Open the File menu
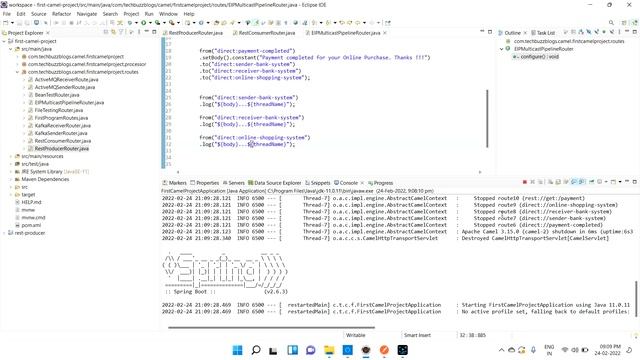640x360 pixels. point(7,14)
